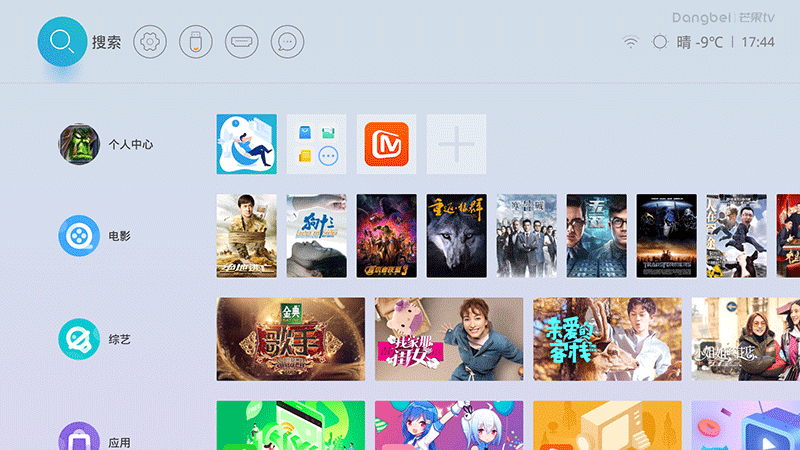Open the anime girls app banner
Screen dimensions: 800x450
click(x=449, y=426)
